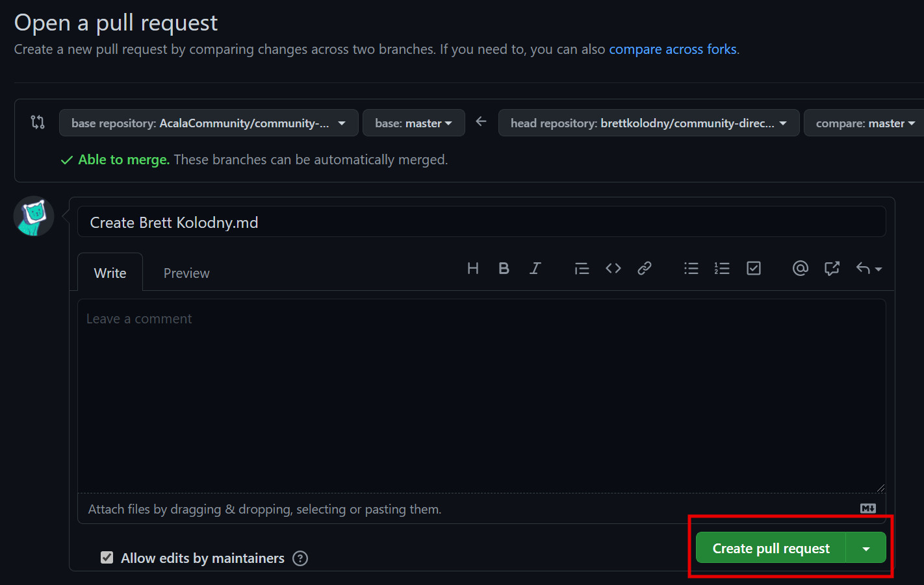Follow the compare across forks link
This screenshot has width=924, height=585.
[x=673, y=49]
